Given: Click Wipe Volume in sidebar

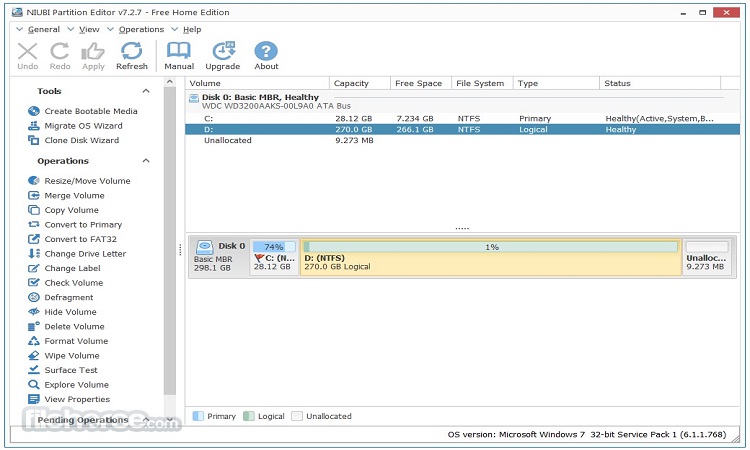Looking at the screenshot, I should coord(72,356).
